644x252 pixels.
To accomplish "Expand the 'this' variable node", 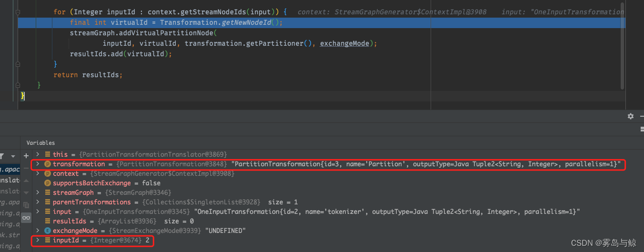I will 38,154.
